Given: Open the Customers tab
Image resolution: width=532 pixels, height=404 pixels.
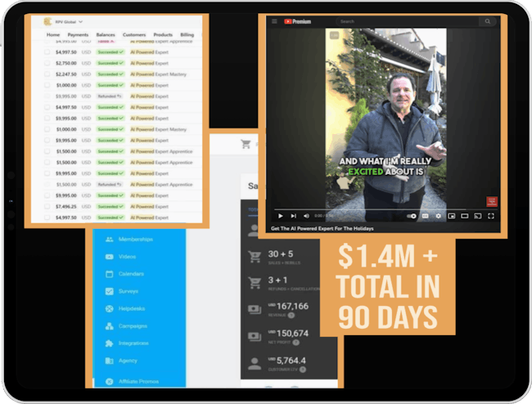Looking at the screenshot, I should click(134, 35).
